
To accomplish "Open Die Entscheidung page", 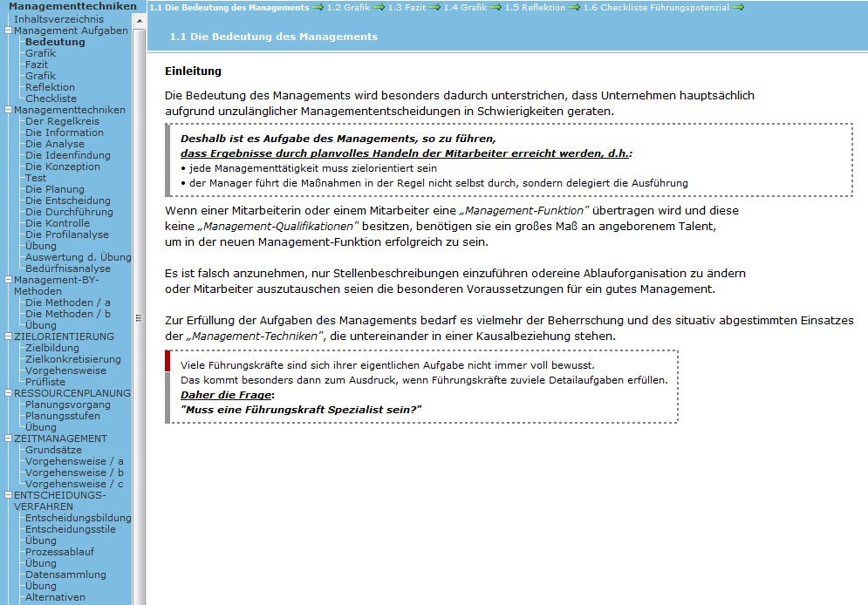I will [x=68, y=201].
